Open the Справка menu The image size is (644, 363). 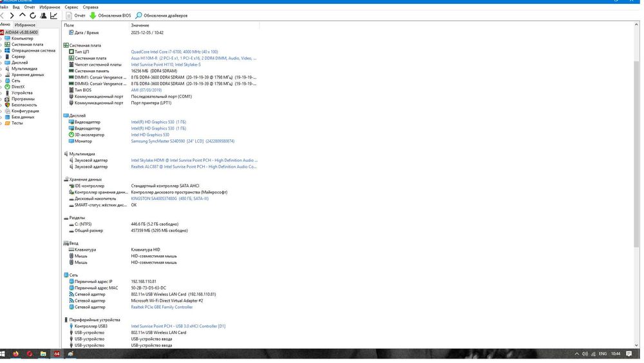point(90,7)
